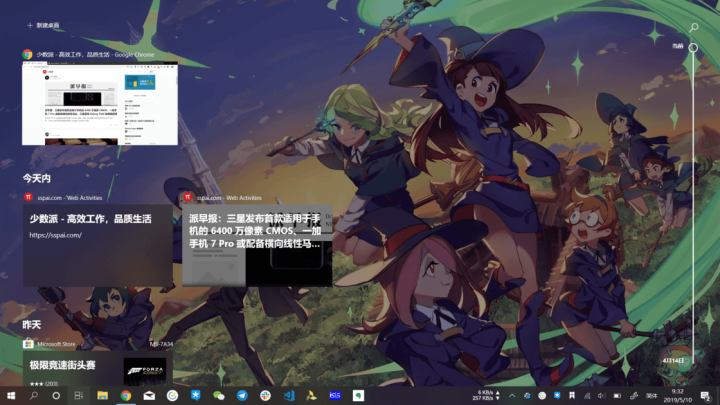Open the blue checkmark clock app on taskbar
The image size is (720, 405).
tap(172, 395)
